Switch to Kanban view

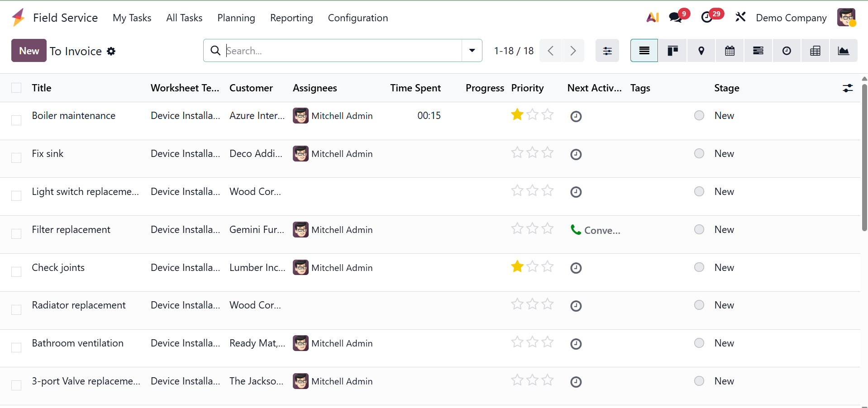click(x=672, y=51)
